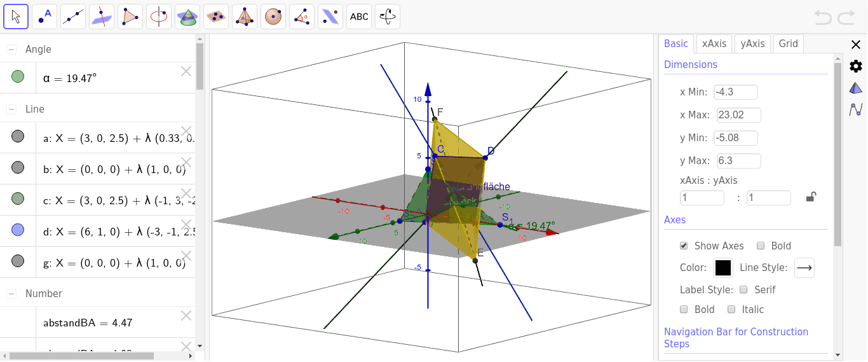Image resolution: width=868 pixels, height=362 pixels.
Task: Delete line g from the algebra list
Action: (186, 256)
